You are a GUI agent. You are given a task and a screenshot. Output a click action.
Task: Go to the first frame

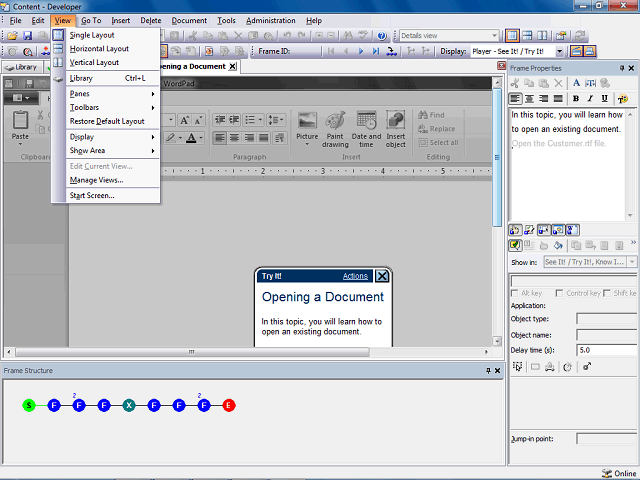tap(331, 51)
